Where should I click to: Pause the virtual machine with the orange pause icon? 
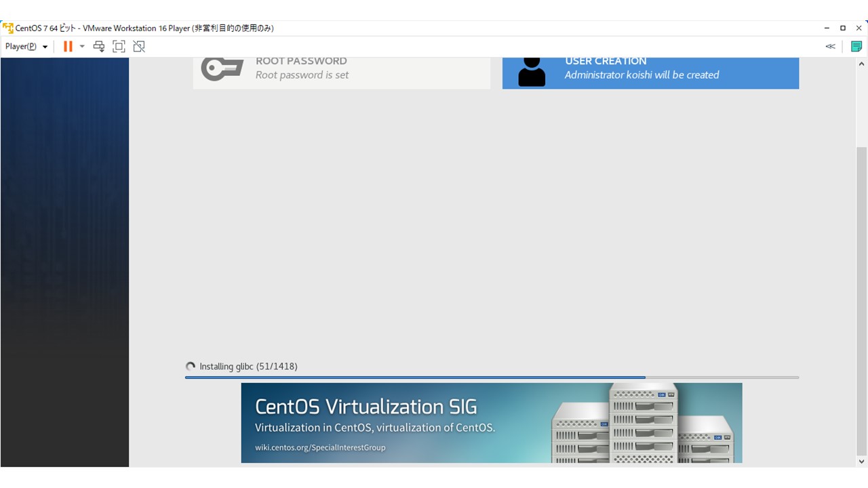(x=68, y=47)
